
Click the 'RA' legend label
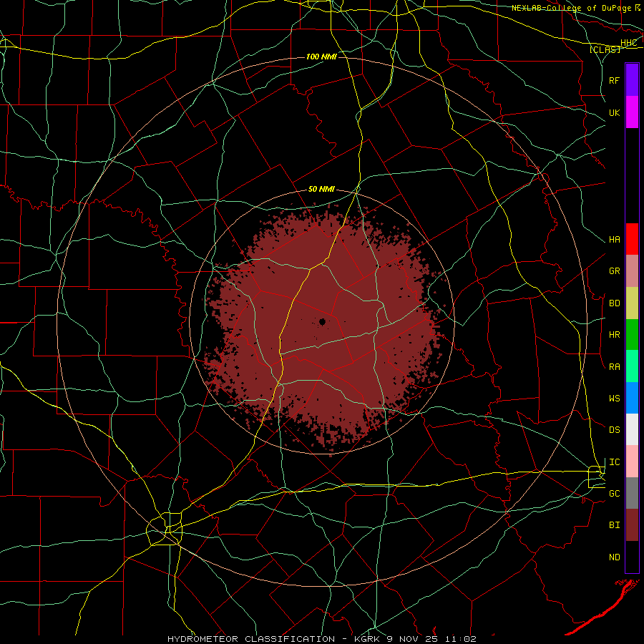point(614,367)
